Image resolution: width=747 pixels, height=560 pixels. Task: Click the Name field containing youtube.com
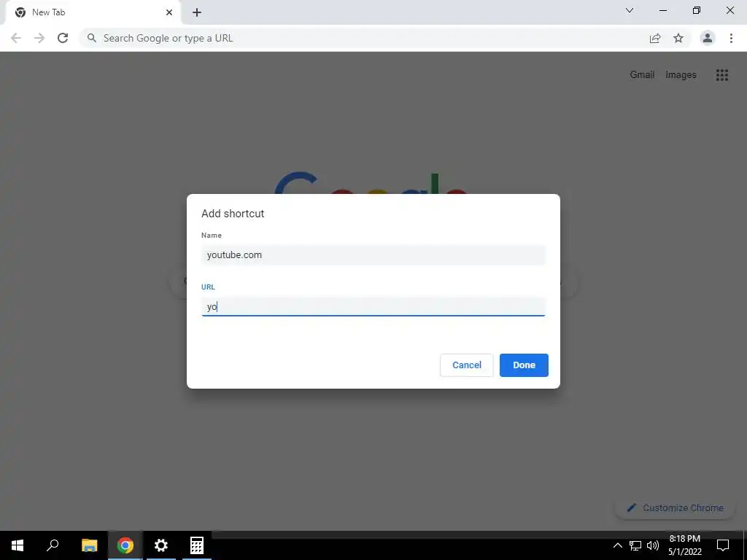click(373, 254)
